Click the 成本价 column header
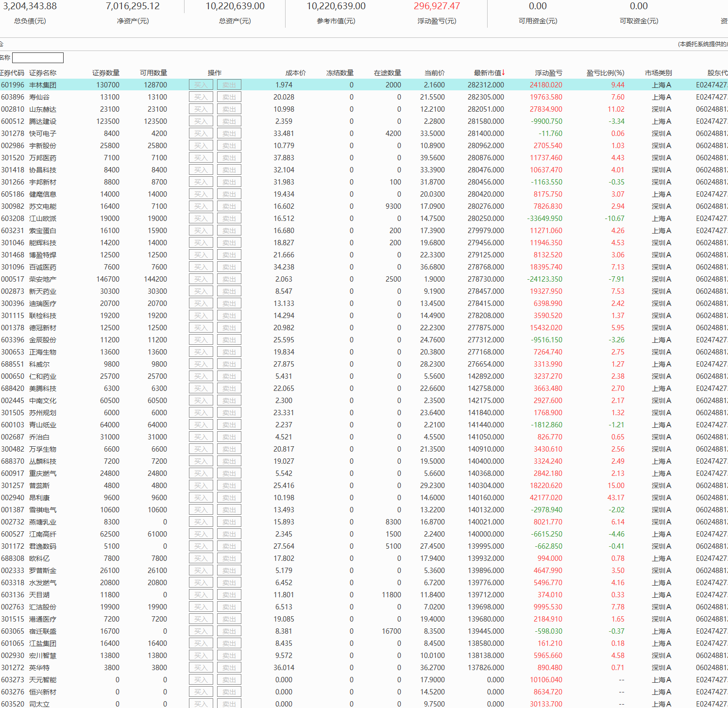This screenshot has height=708, width=728. 295,73
